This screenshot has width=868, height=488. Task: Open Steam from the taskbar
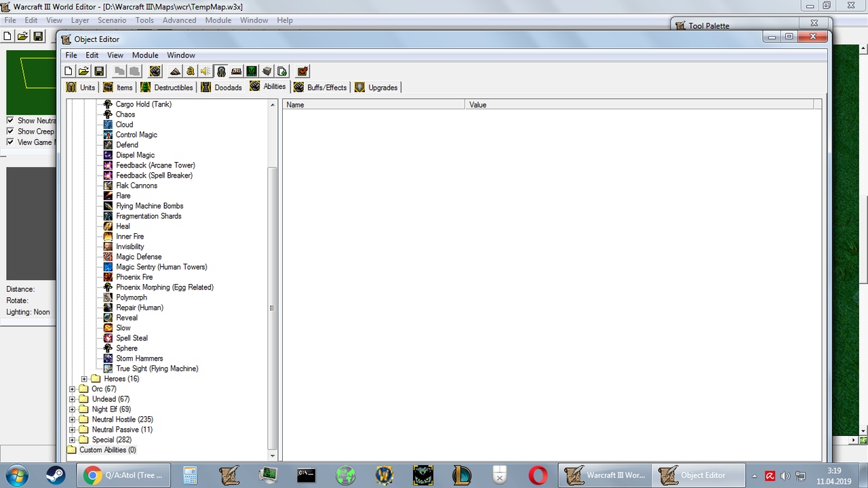click(56, 475)
